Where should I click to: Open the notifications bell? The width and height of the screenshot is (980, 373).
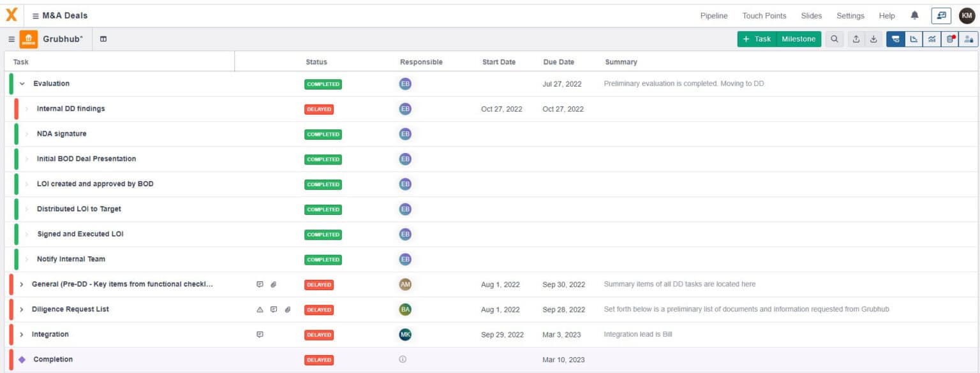(915, 15)
